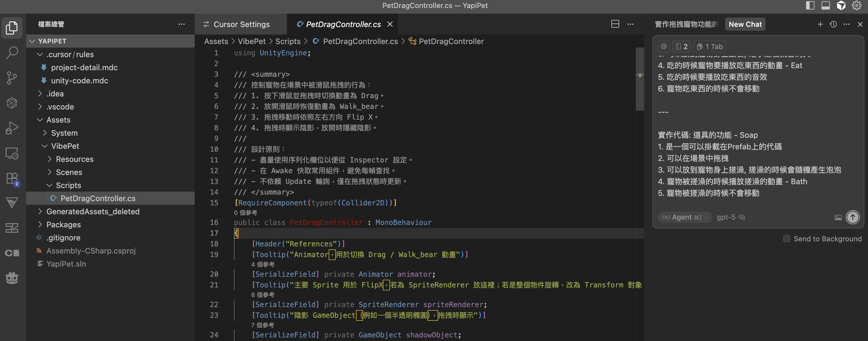Viewport: 868px width, 341px height.
Task: Open settings gear in title bar
Action: [x=857, y=5]
